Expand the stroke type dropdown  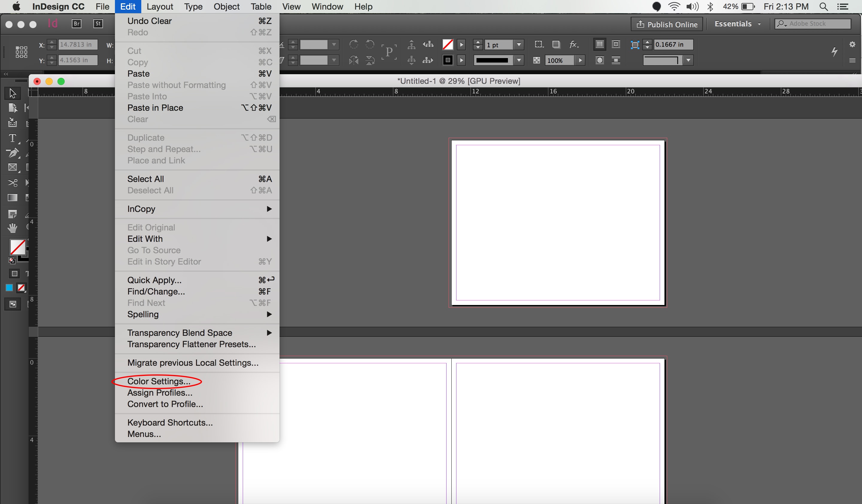click(519, 60)
